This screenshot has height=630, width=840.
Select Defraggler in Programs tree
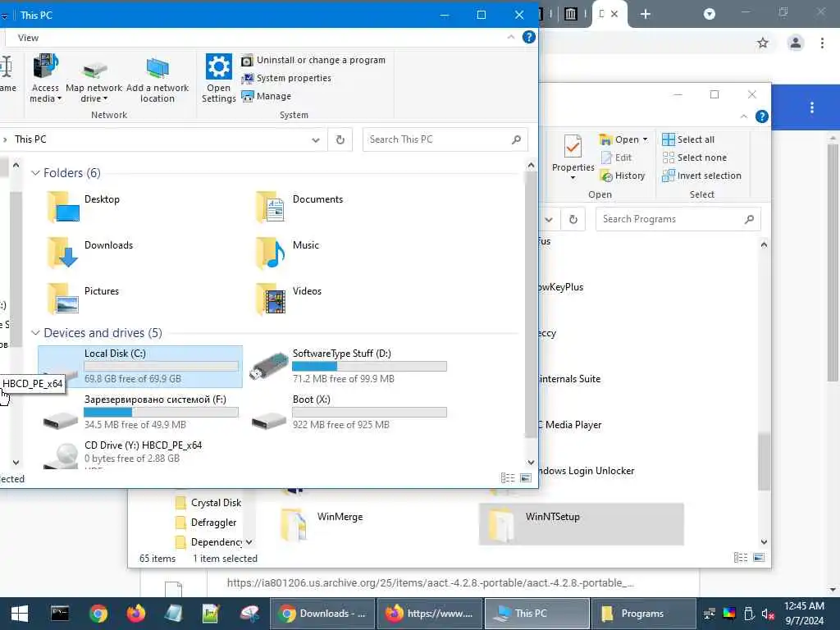(x=206, y=523)
